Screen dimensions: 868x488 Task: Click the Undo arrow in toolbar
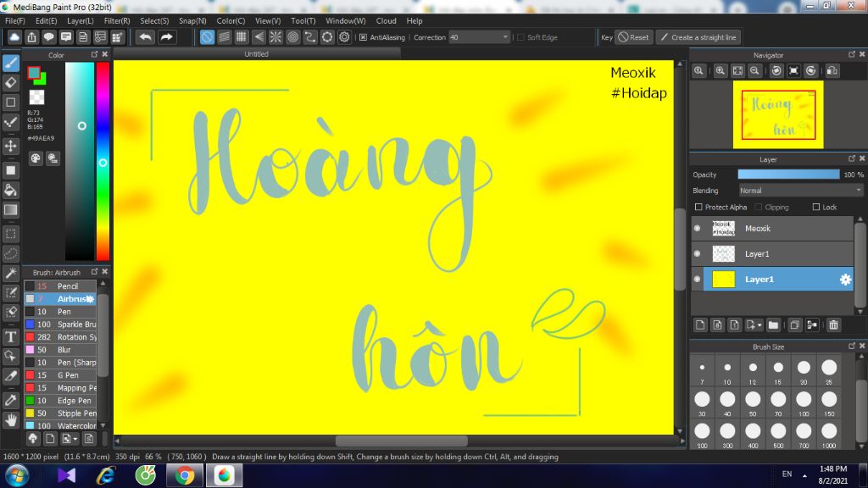(x=146, y=37)
